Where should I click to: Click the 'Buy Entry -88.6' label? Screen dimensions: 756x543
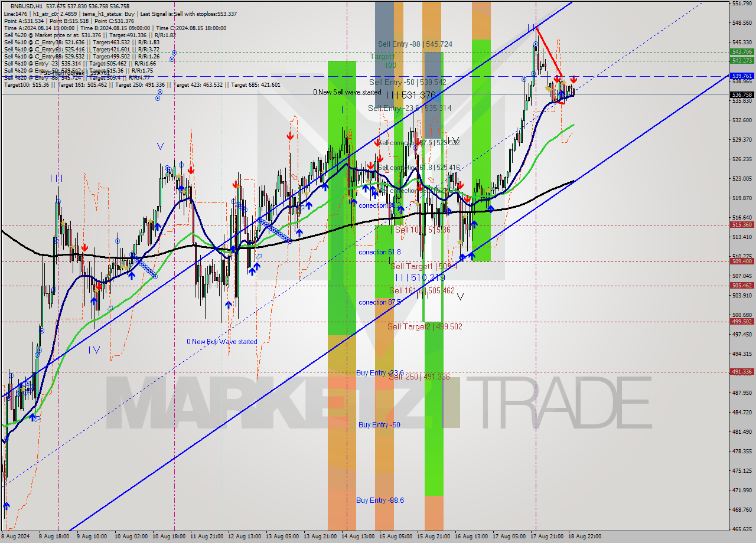click(x=380, y=501)
